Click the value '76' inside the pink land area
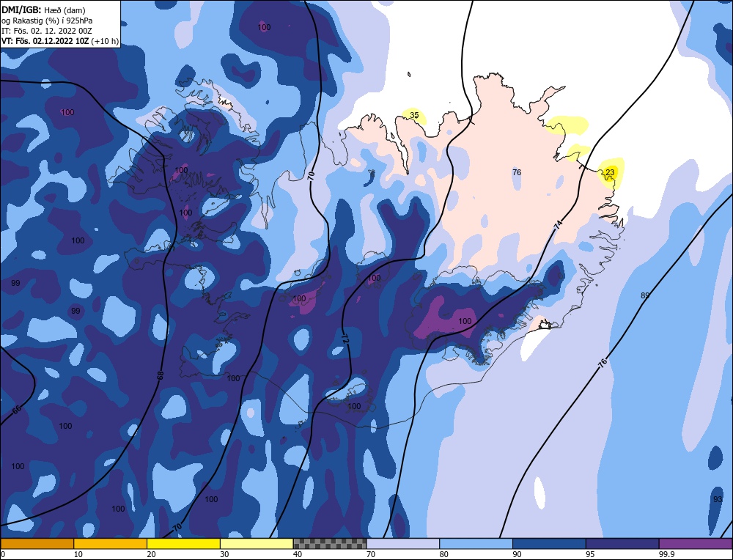 (x=517, y=172)
